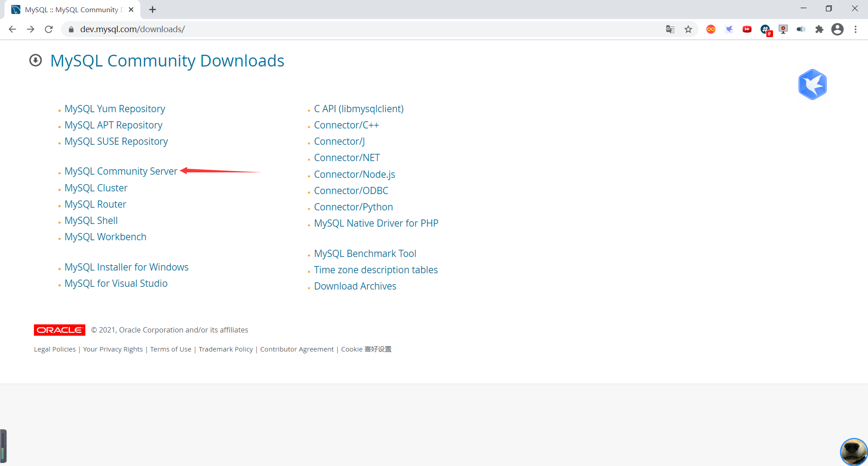Open the red YouTube-style extension

coord(747,29)
